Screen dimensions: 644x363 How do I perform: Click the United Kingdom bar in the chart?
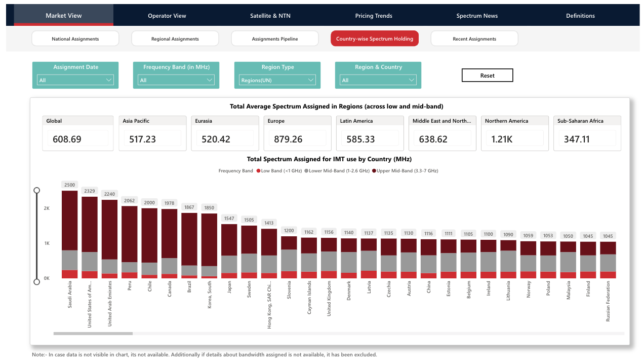click(x=329, y=258)
